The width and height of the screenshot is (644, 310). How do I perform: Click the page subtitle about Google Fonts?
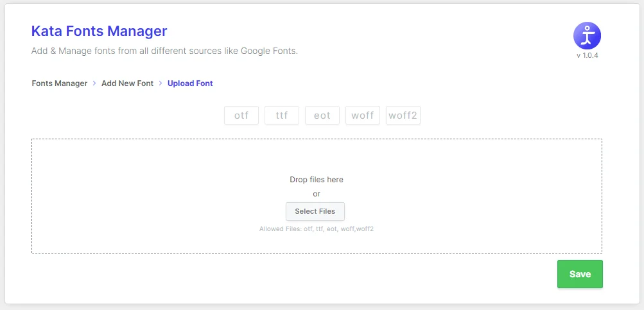164,52
